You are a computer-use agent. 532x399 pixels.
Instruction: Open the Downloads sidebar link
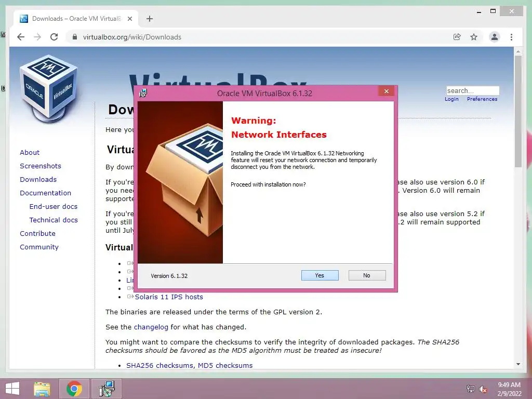38,179
